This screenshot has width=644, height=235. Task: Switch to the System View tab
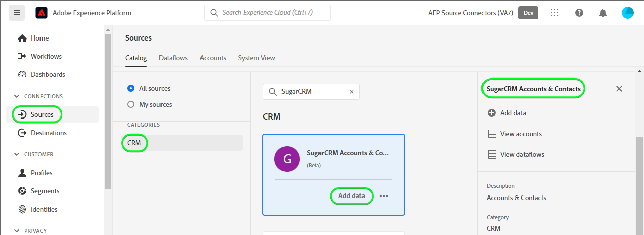pos(257,58)
